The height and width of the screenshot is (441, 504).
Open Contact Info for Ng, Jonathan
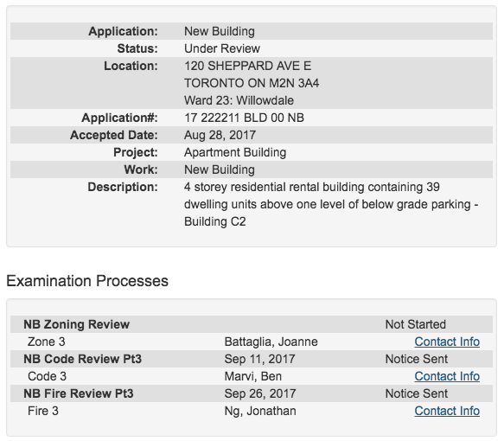coord(447,411)
